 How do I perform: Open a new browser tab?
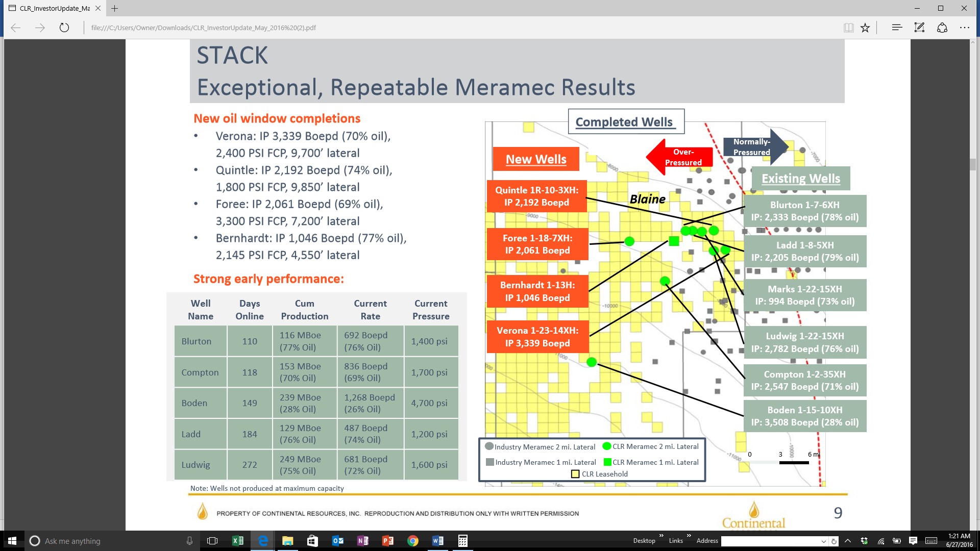point(115,8)
